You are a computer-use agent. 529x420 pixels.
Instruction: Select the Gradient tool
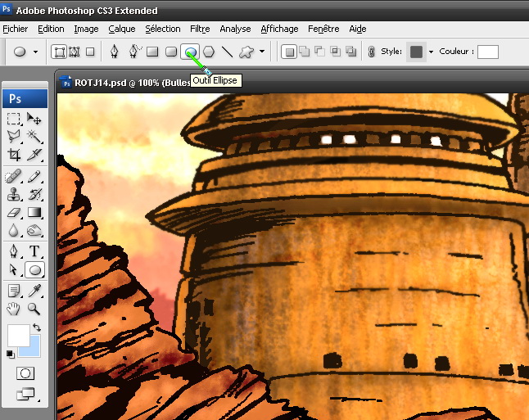tap(34, 212)
